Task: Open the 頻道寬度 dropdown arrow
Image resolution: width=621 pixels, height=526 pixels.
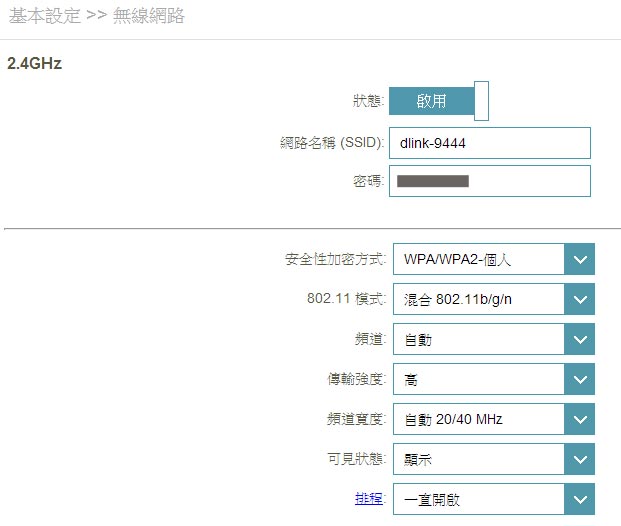Action: pos(580,419)
